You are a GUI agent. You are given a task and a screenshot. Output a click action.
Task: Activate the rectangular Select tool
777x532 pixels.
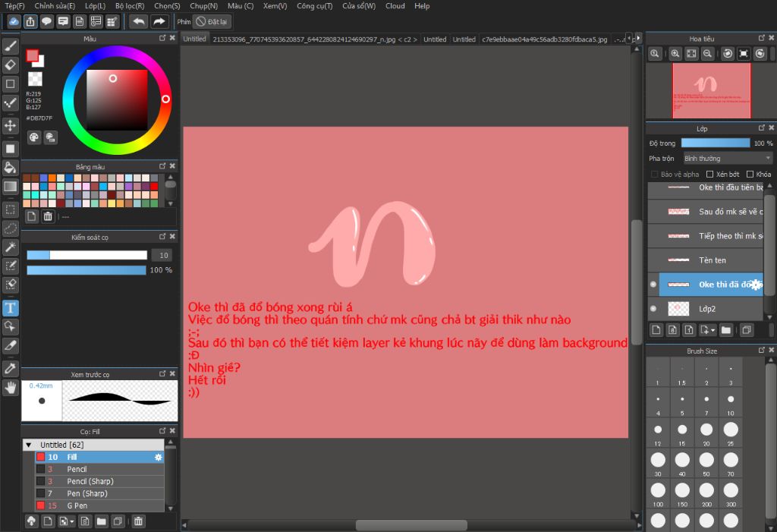tap(11, 209)
